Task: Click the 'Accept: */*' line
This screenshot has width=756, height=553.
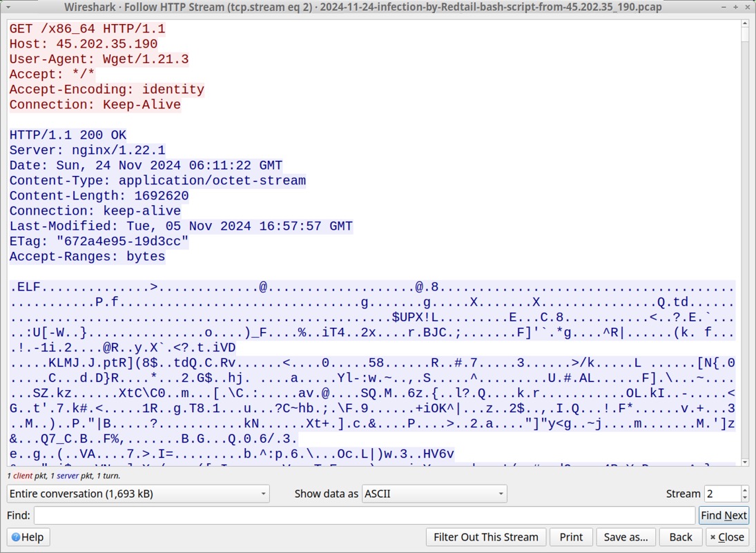Action: (x=52, y=75)
